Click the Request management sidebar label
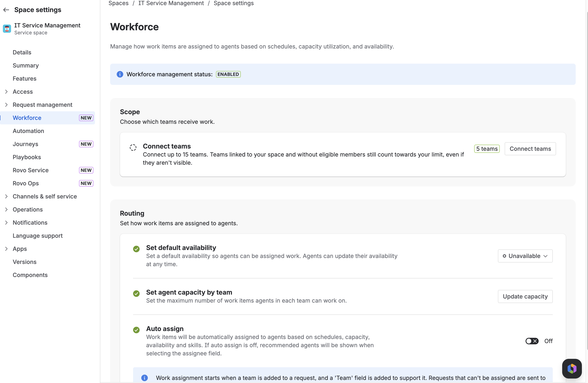Screen dimensions: 588x383 point(43,105)
